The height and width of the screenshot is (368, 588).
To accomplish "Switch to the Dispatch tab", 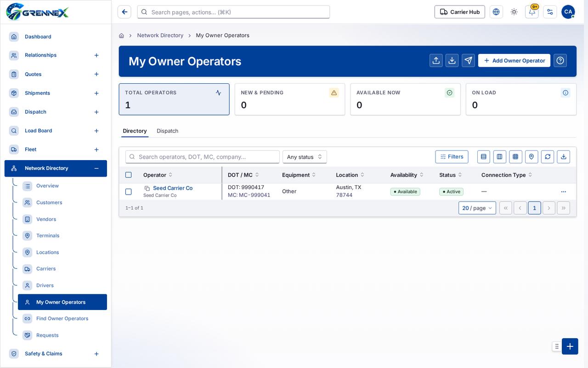I will point(167,131).
